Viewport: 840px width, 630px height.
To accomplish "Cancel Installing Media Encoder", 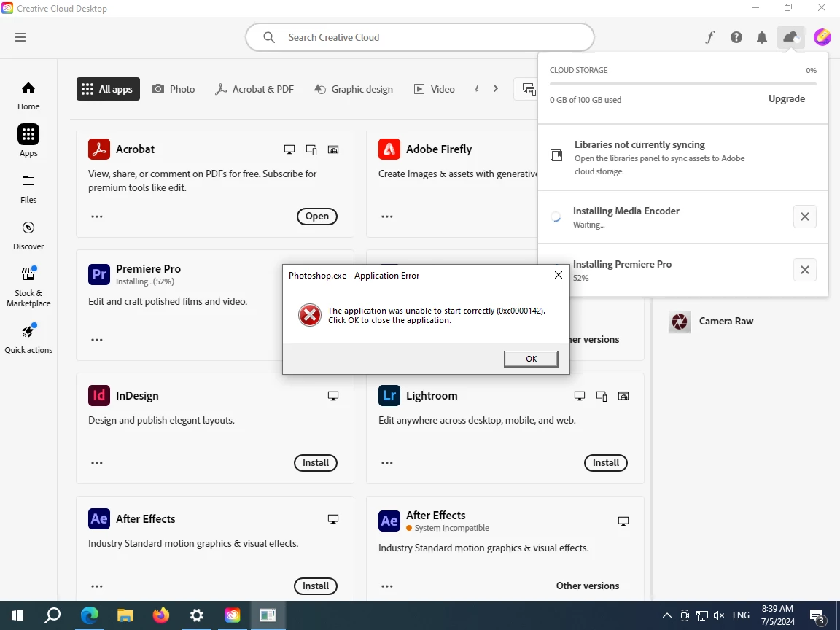I will coord(805,217).
